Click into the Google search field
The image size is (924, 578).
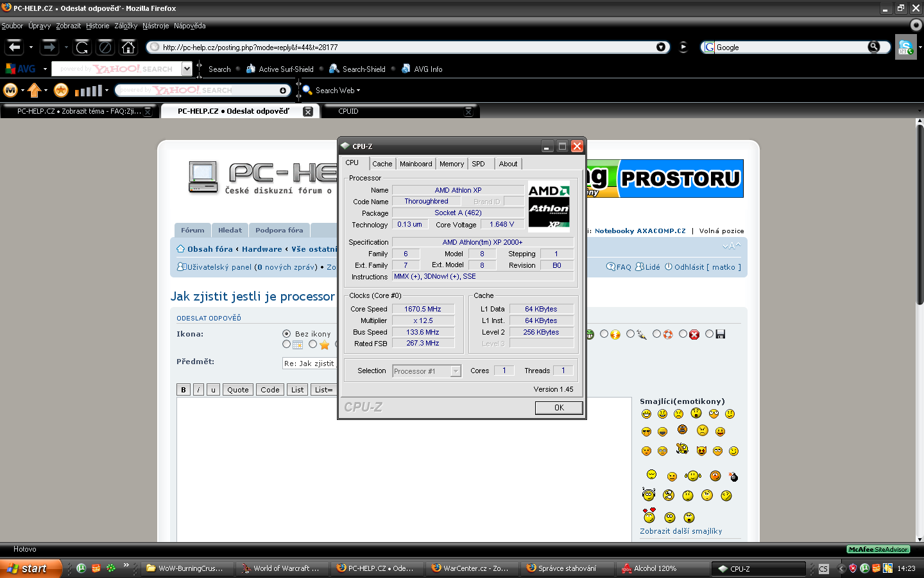[791, 47]
